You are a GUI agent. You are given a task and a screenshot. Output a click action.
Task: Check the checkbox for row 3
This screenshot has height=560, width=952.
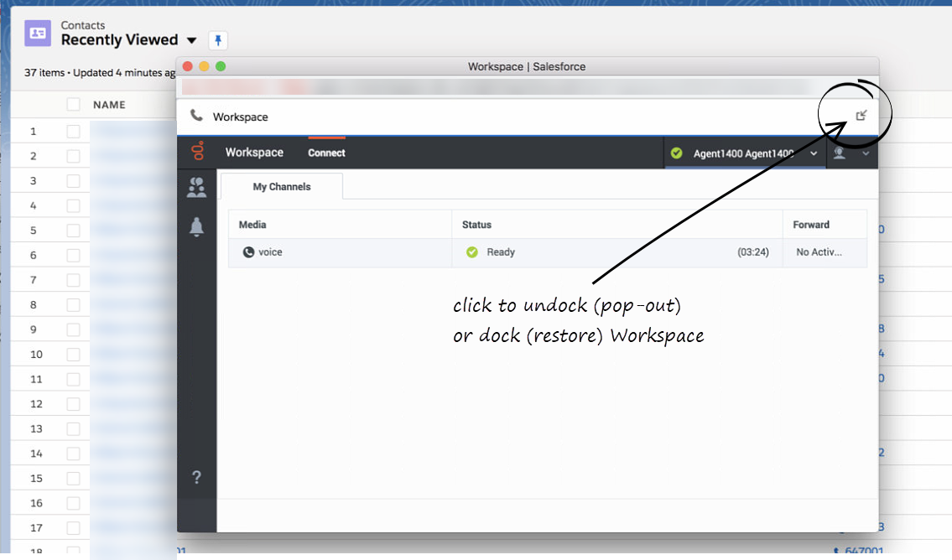pyautogui.click(x=74, y=181)
